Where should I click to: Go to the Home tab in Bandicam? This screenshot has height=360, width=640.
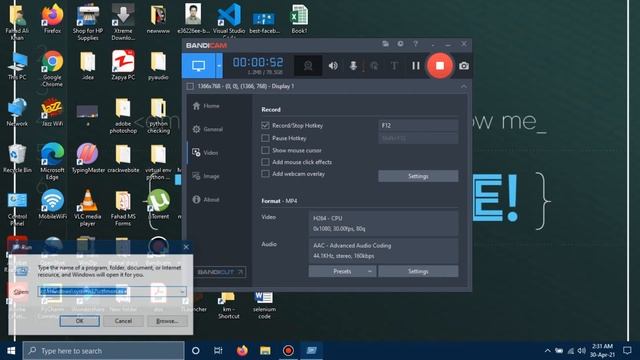pyautogui.click(x=206, y=106)
